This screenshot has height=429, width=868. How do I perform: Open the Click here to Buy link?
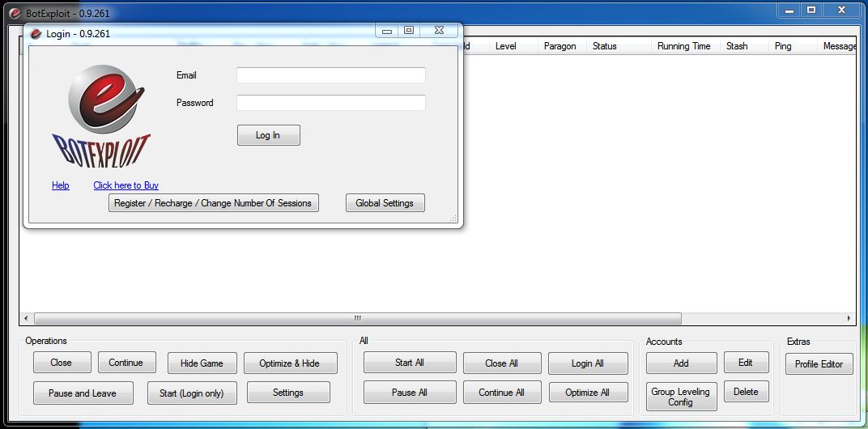point(126,185)
